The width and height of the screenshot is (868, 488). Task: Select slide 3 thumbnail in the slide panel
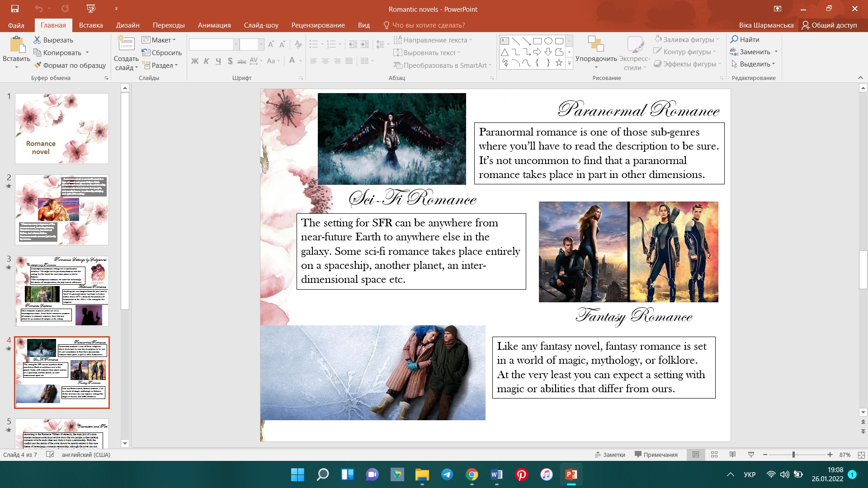[62, 291]
